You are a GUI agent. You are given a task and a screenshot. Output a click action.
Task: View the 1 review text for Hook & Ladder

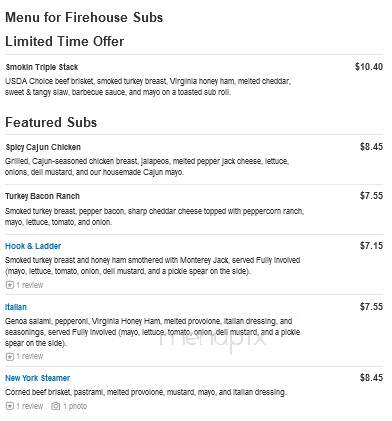click(x=30, y=285)
